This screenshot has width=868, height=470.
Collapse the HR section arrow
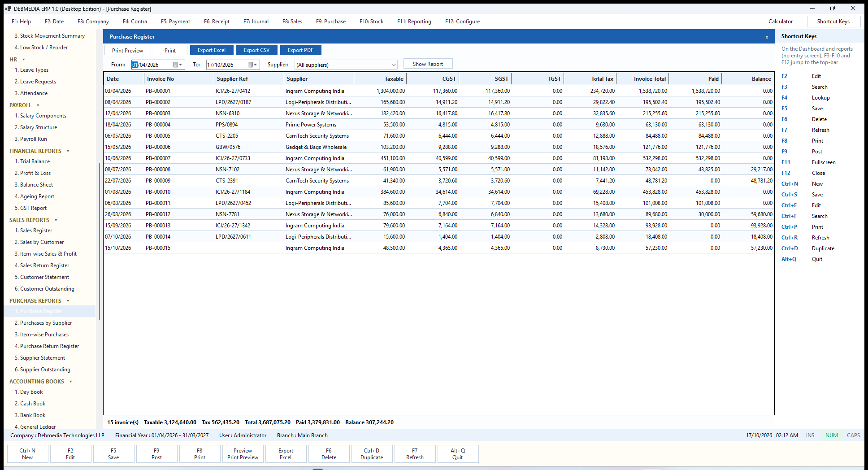click(24, 60)
